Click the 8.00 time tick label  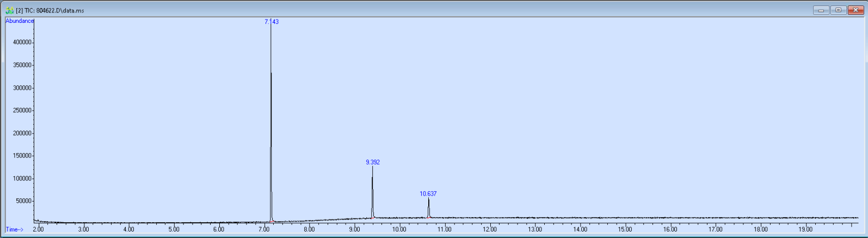coord(309,230)
